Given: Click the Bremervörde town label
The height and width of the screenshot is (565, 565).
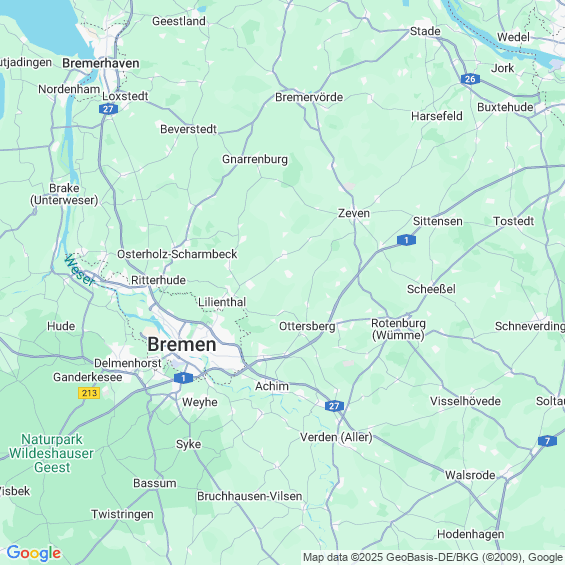Looking at the screenshot, I should [x=309, y=97].
